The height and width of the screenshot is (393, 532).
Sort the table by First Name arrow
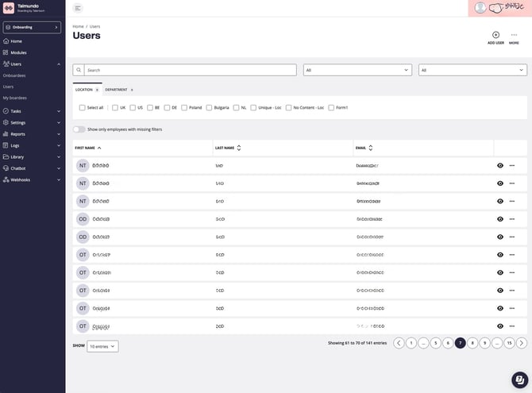coord(99,148)
